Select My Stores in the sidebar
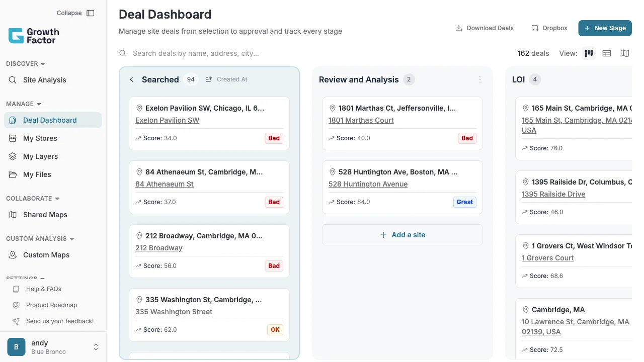644x362 pixels. [x=40, y=138]
